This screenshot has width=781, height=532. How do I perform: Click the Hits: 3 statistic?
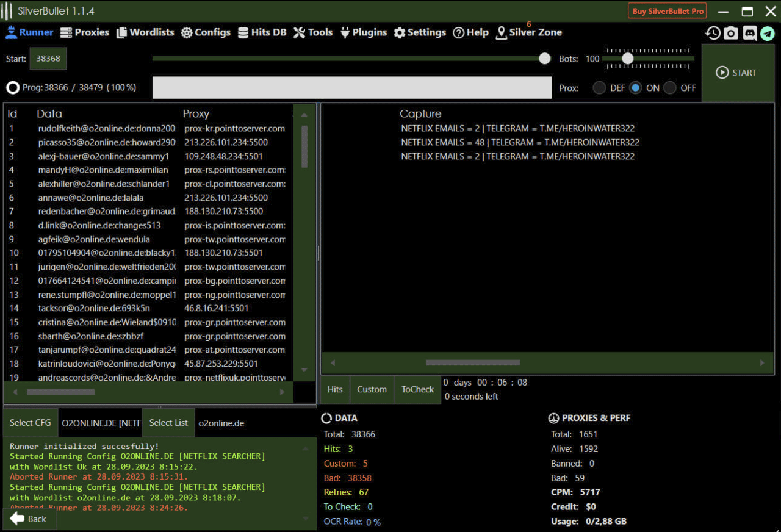click(x=339, y=449)
